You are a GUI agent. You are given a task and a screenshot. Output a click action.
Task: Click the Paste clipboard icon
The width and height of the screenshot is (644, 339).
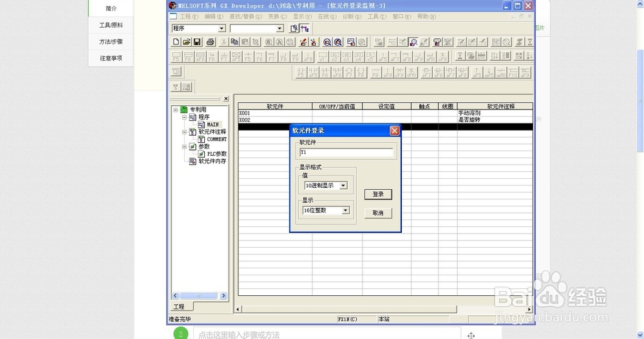tap(245, 42)
